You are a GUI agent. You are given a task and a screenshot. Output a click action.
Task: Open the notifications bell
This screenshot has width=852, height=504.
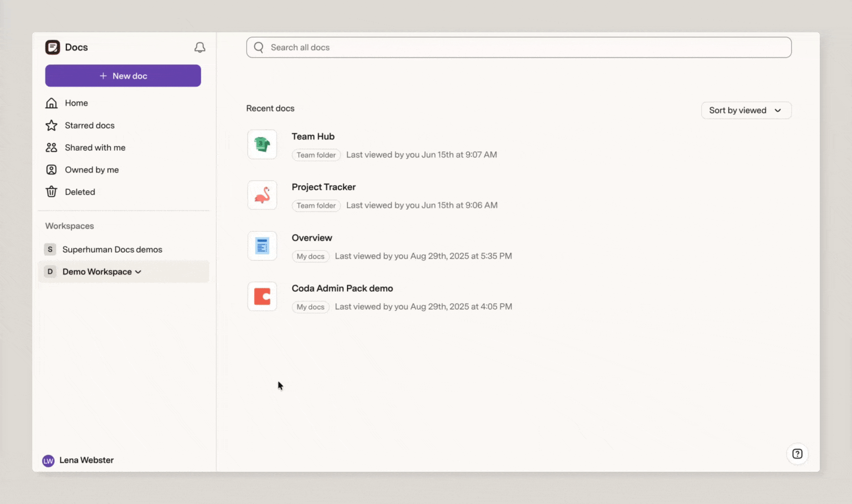(x=199, y=47)
